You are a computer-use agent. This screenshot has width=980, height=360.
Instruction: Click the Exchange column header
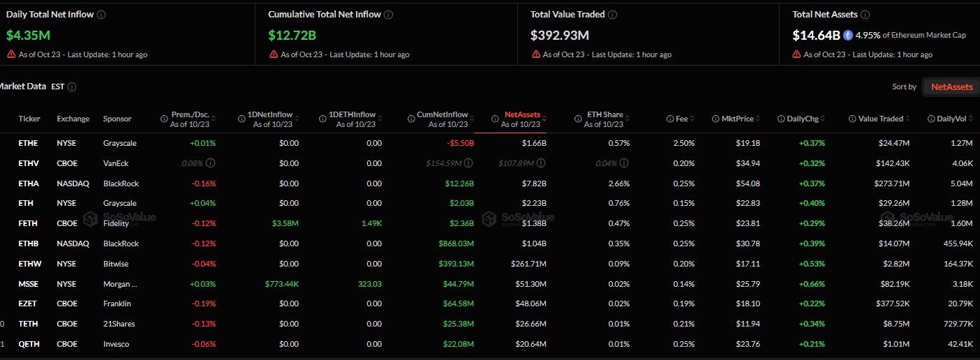73,119
